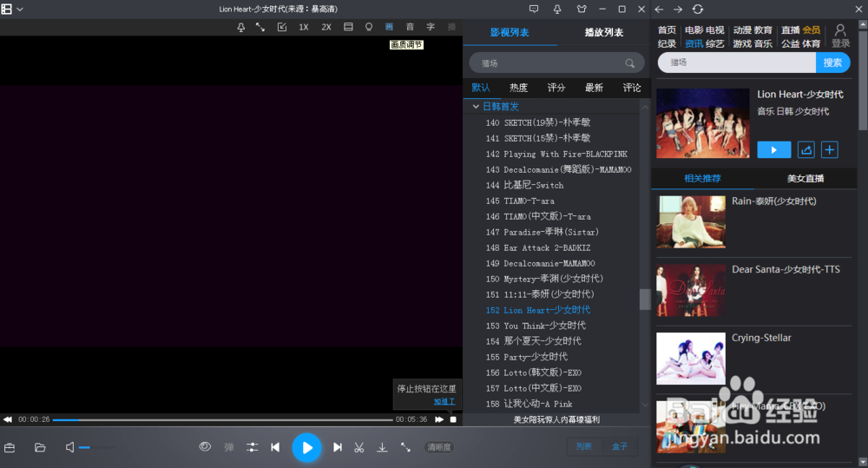The height and width of the screenshot is (468, 868).
Task: Click the 美女陪玩惊人内幕壕福利 ad link
Action: pos(556,420)
